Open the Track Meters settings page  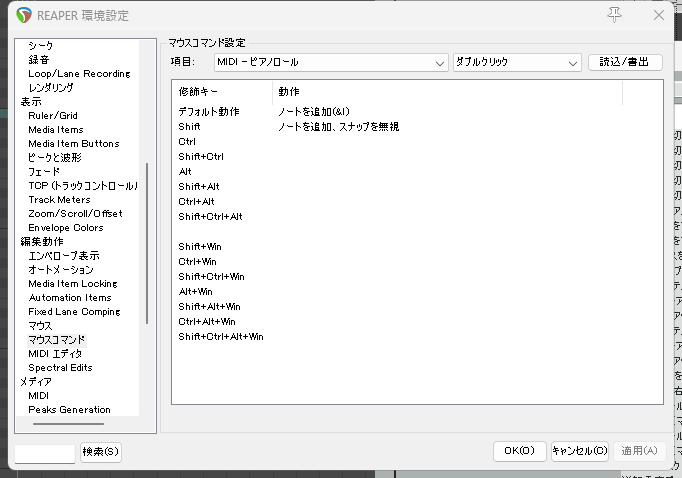[x=59, y=200]
